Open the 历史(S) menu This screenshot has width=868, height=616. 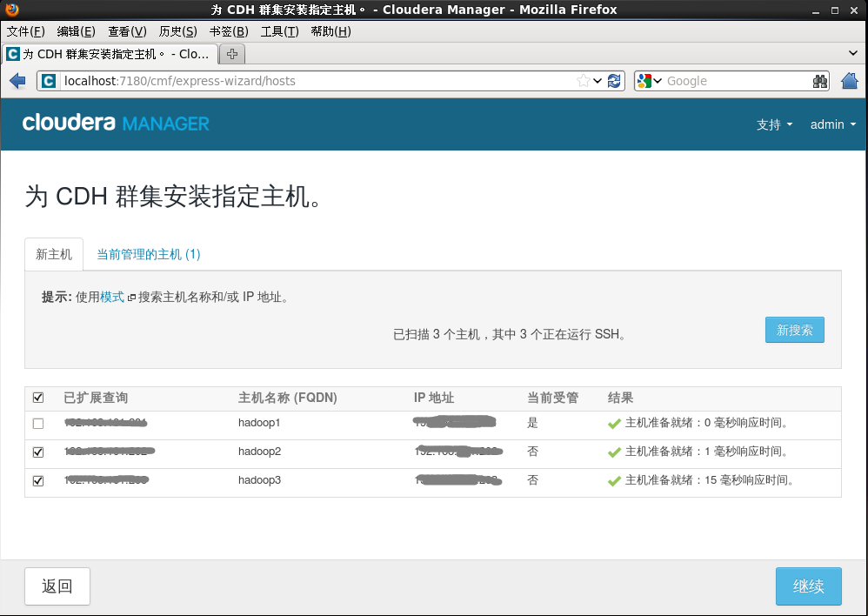tap(177, 31)
